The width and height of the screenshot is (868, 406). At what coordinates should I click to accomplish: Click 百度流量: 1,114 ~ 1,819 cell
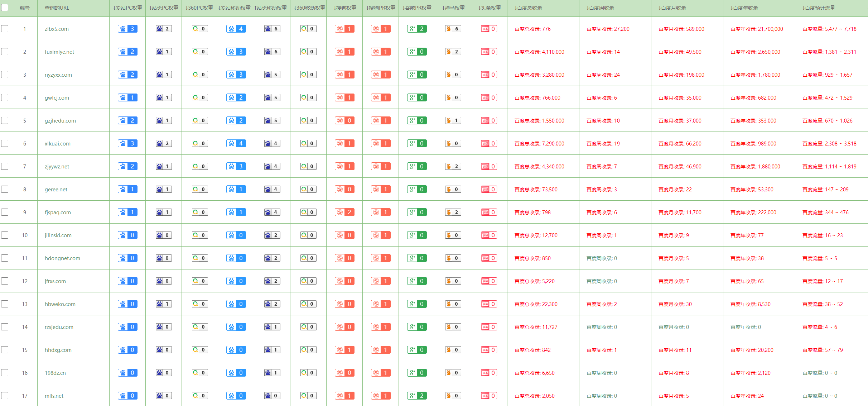pyautogui.click(x=829, y=167)
